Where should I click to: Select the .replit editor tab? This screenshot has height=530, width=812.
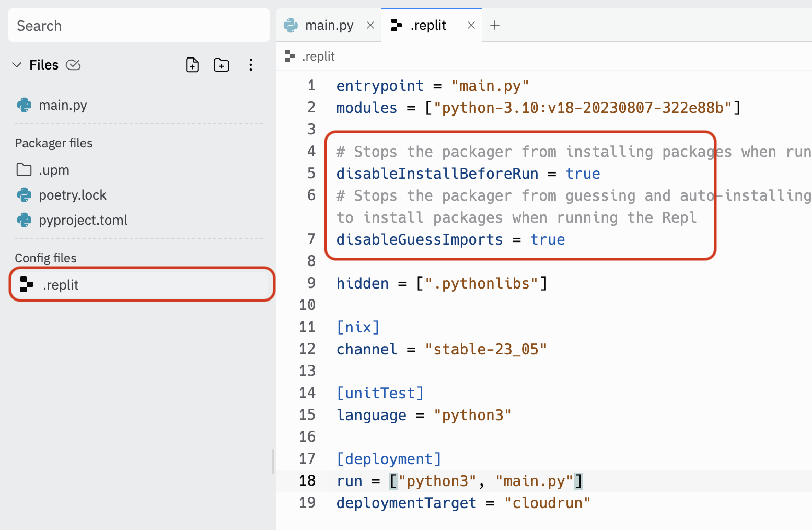coord(428,25)
